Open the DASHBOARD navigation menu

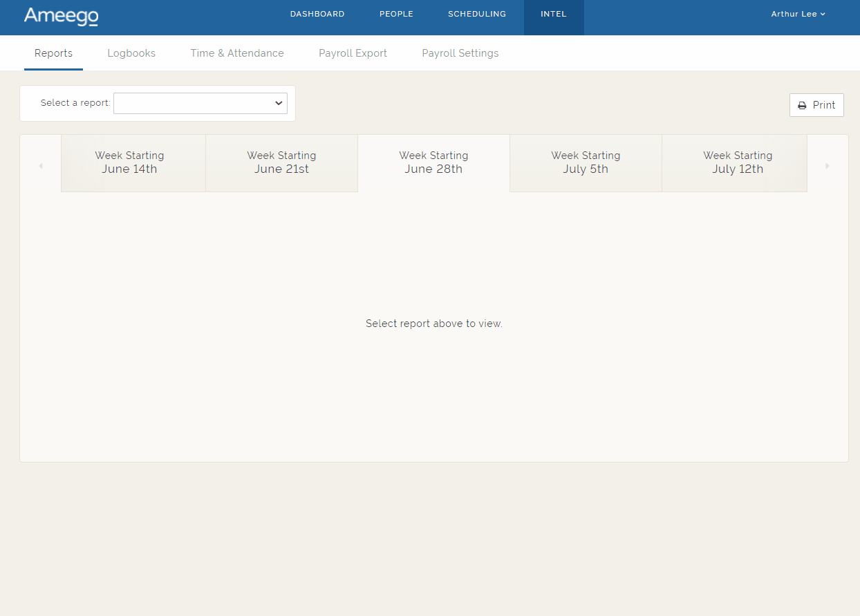point(317,13)
